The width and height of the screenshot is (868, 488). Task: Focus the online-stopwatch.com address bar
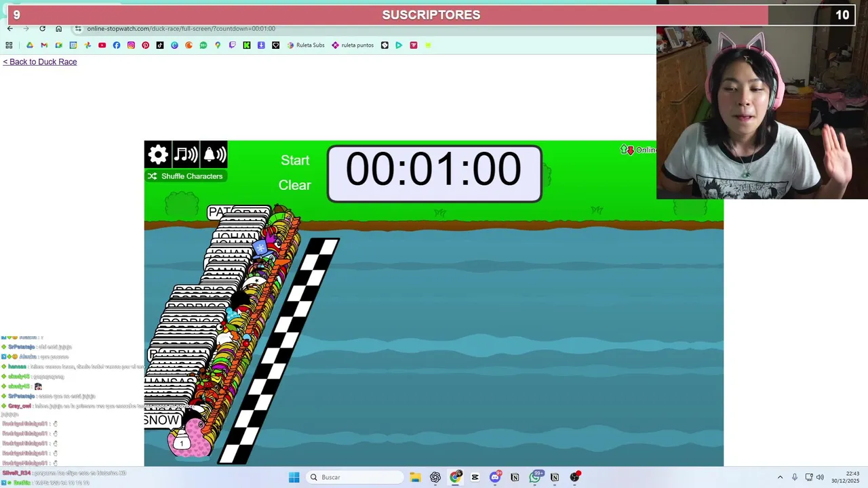[x=181, y=28]
